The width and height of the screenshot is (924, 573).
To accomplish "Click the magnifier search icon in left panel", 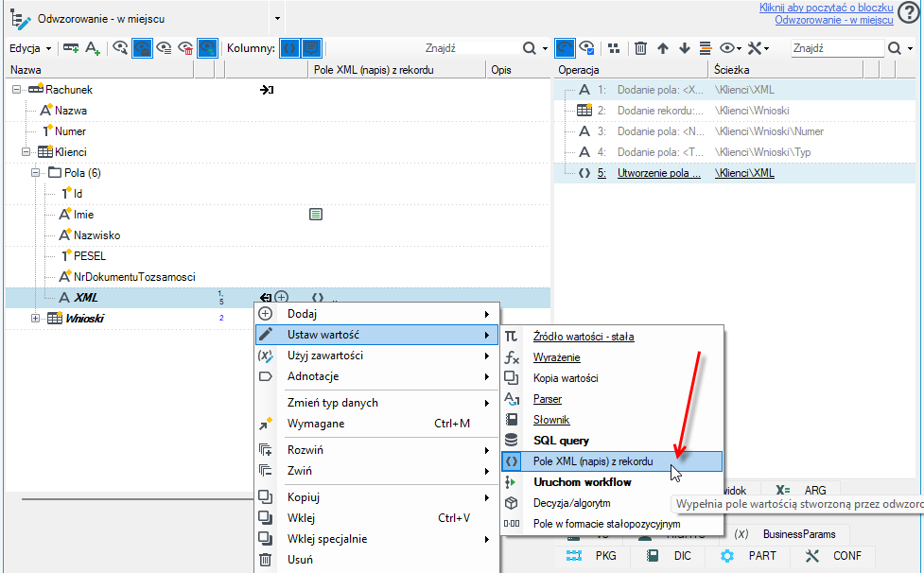I will click(530, 48).
